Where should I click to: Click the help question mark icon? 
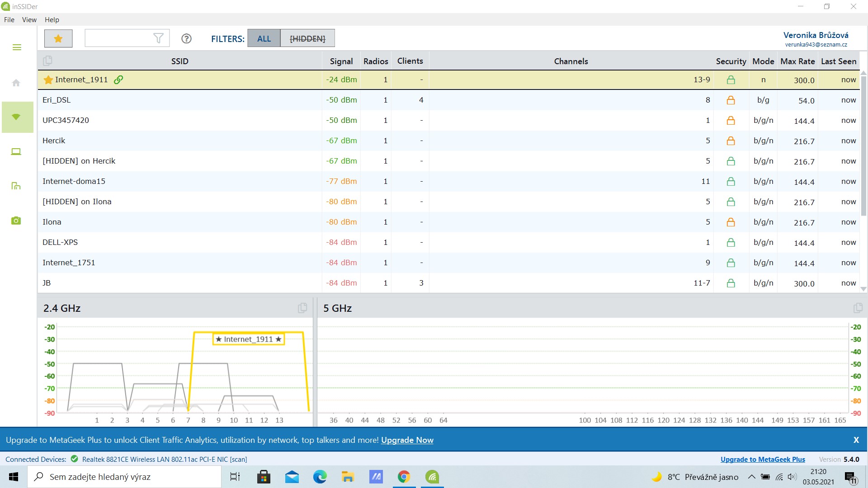186,38
